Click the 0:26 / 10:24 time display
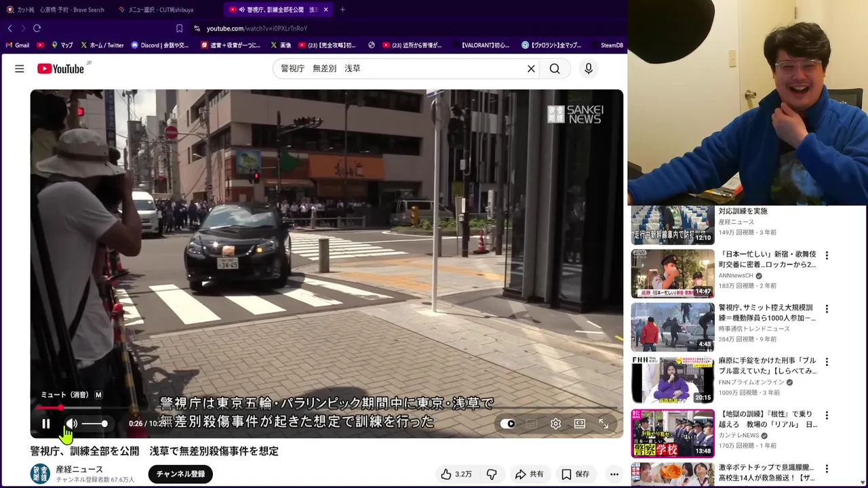The height and width of the screenshot is (488, 868). pyautogui.click(x=148, y=424)
